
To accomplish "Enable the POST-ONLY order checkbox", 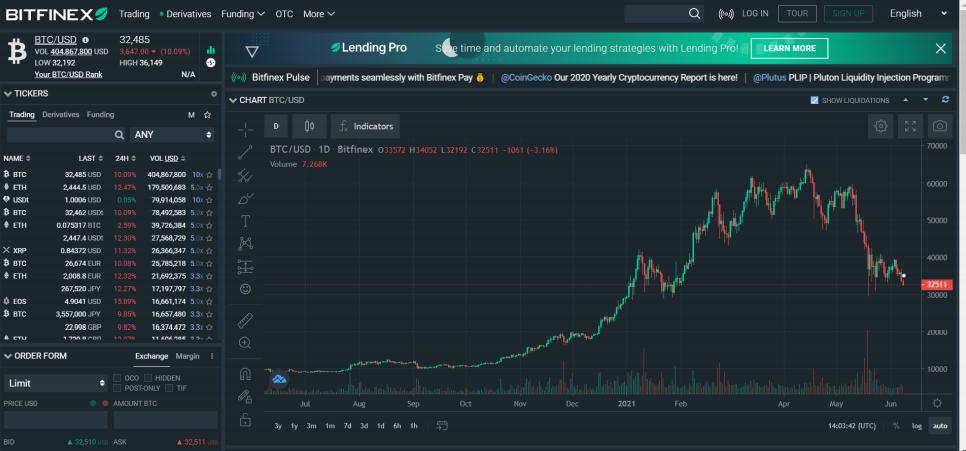I will click(117, 388).
